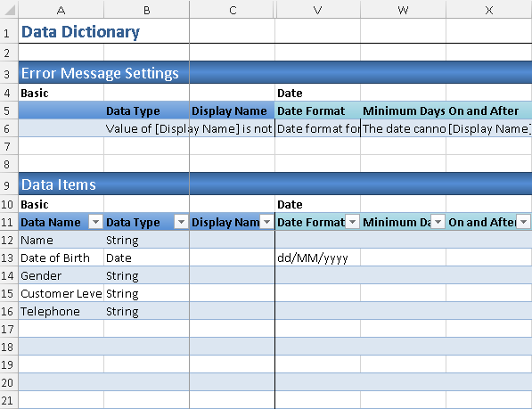Select the dd/MM/yyyy date format cell
This screenshot has height=409, width=532.
(317, 258)
